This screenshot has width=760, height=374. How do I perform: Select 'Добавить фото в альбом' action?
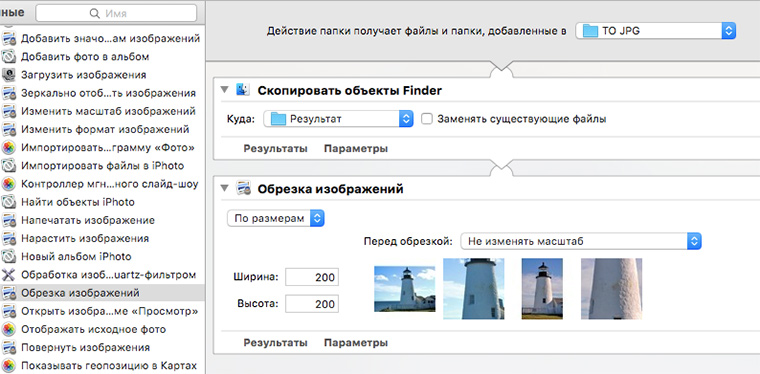click(85, 57)
